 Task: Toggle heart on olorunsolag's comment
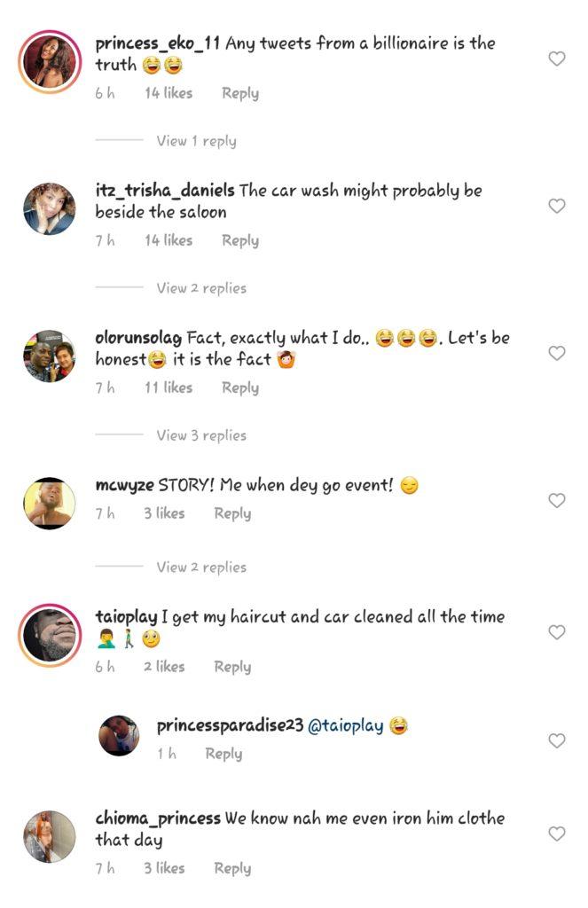coord(556,354)
